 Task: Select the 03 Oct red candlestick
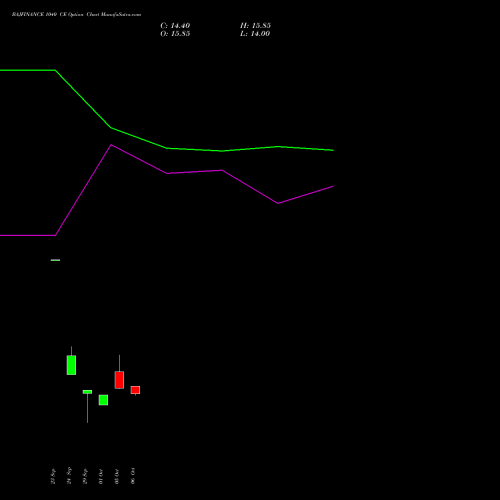pyautogui.click(x=119, y=380)
